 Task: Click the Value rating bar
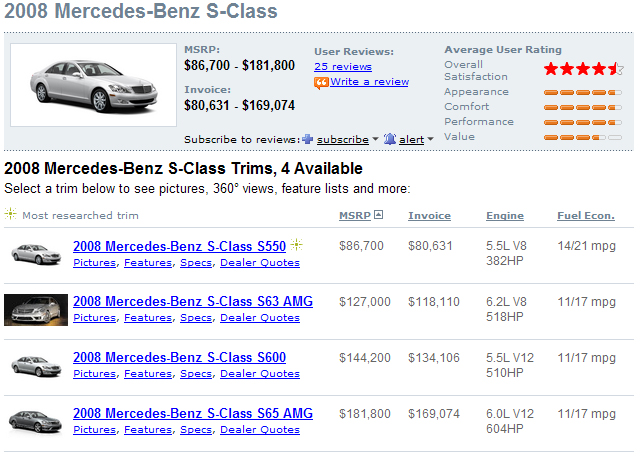tap(583, 138)
